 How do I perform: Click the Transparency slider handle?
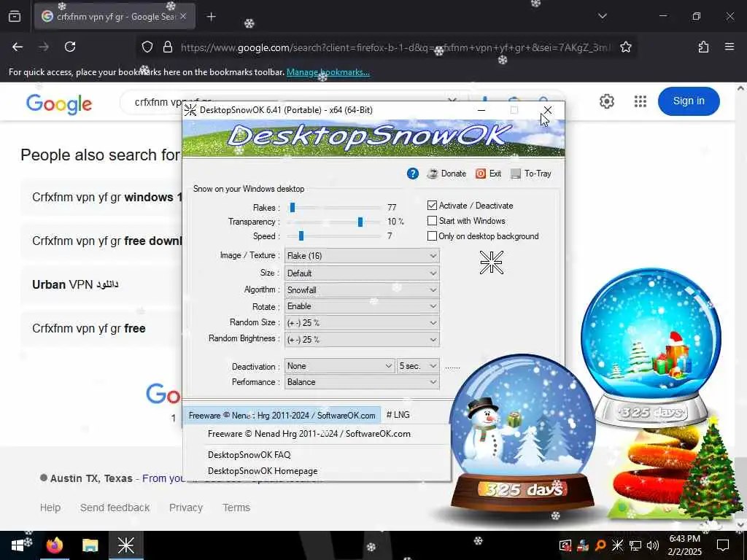(x=360, y=222)
